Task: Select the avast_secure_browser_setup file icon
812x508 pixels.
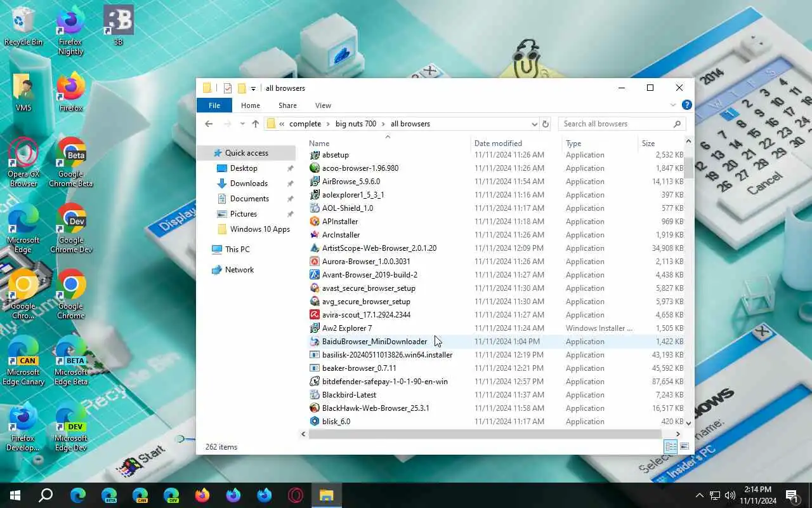Action: [x=314, y=288]
